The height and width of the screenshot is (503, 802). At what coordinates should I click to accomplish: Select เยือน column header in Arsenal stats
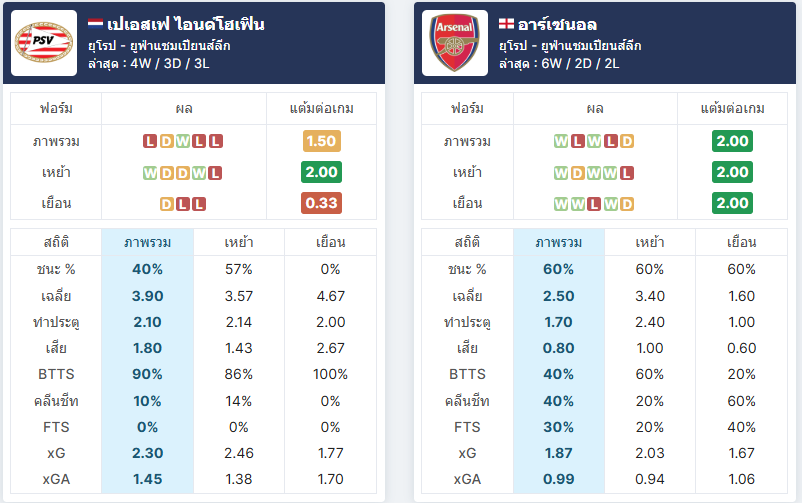(x=741, y=242)
